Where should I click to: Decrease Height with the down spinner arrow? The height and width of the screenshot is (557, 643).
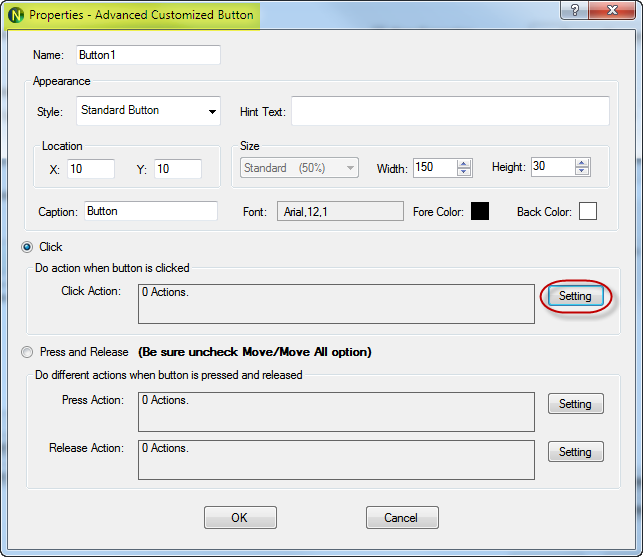pyautogui.click(x=581, y=171)
